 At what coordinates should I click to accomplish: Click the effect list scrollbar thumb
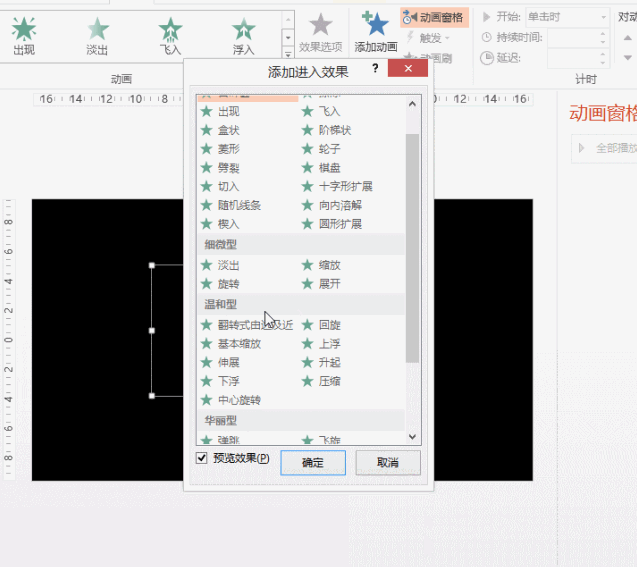(x=412, y=248)
